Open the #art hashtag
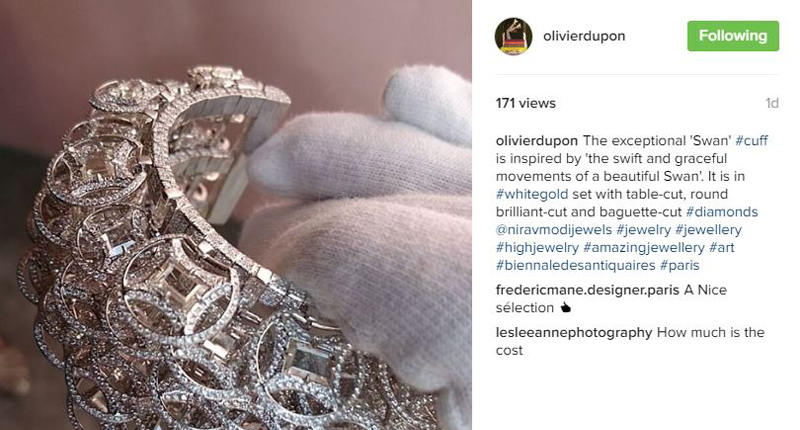Image resolution: width=800 pixels, height=430 pixels. pos(722,247)
